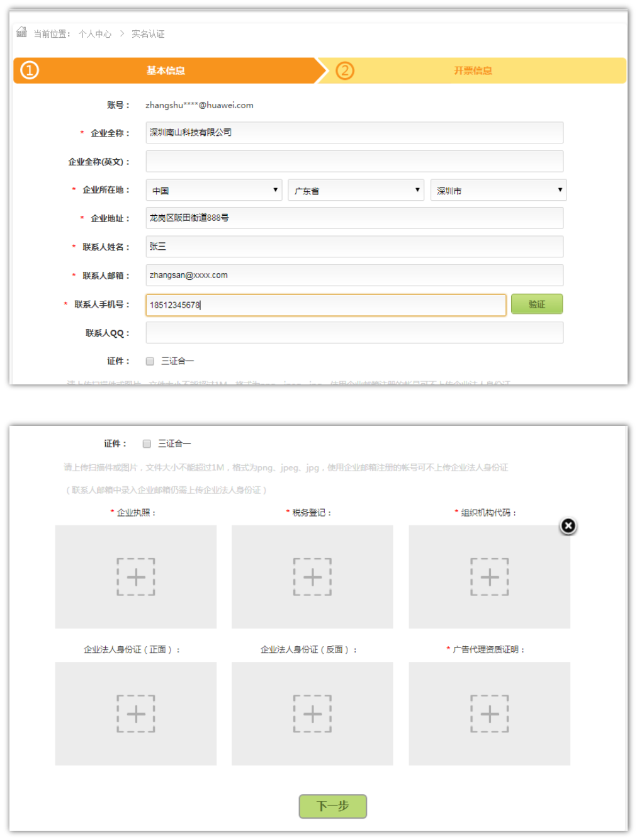Open the country dropdown showing 中国
This screenshot has height=840, width=637.
tap(214, 190)
